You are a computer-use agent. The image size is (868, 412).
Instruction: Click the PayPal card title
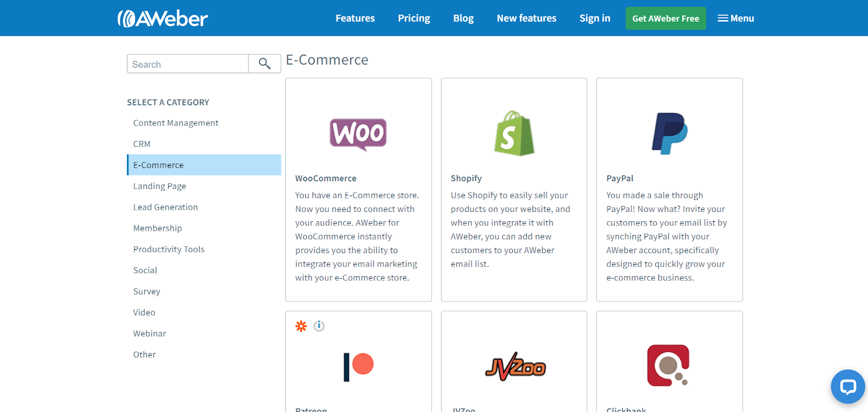[x=620, y=178]
